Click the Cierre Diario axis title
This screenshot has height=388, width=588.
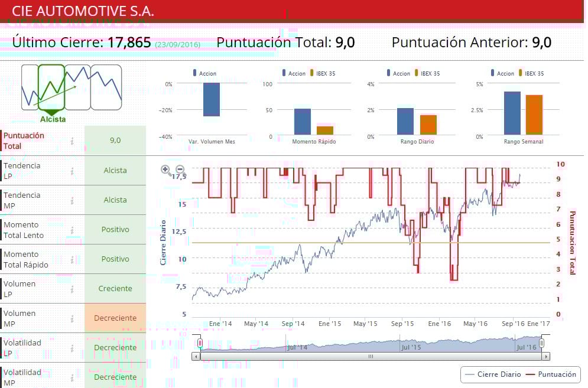(163, 243)
